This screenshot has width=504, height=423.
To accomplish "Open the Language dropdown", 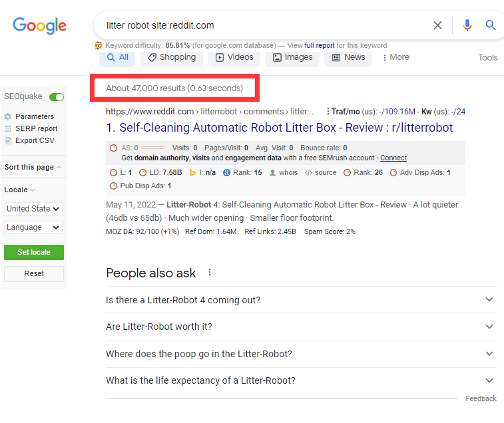I will [x=33, y=227].
